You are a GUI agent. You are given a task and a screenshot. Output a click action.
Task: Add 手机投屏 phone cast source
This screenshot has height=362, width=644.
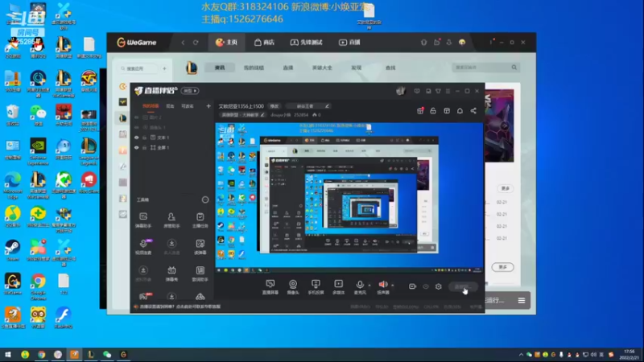(316, 287)
